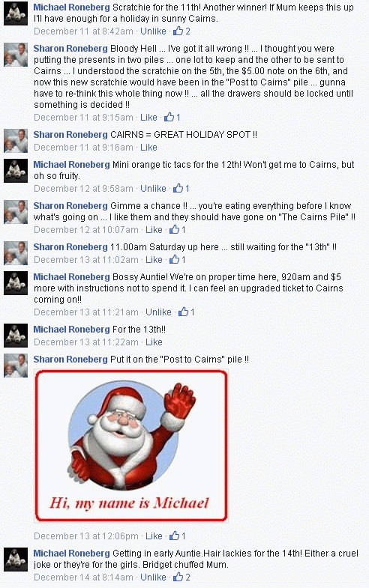Image resolution: width=369 pixels, height=588 pixels.
Task: Open Sharon Roneberg's profile from 'Bloody Hell' comment
Action: pos(70,49)
